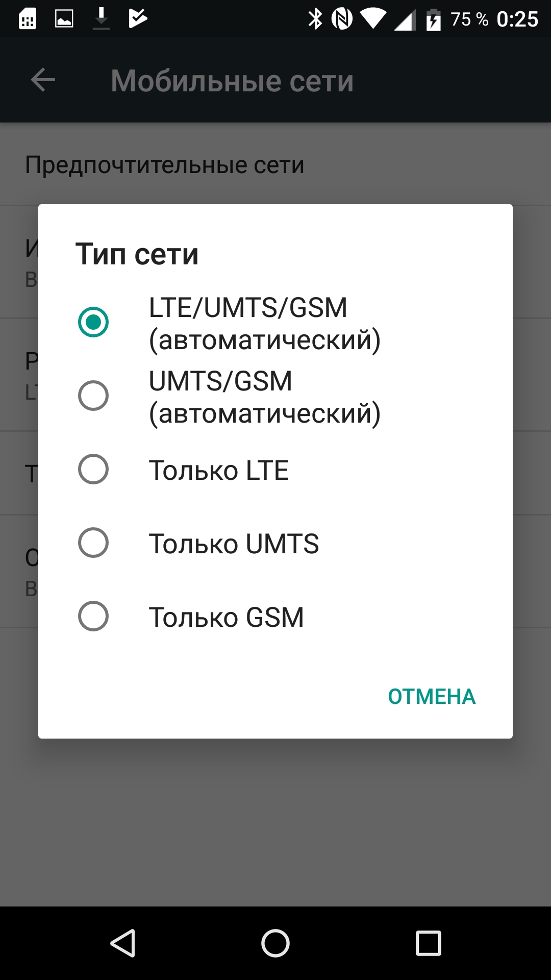551x980 pixels.
Task: Open Recent apps square button
Action: tap(428, 943)
